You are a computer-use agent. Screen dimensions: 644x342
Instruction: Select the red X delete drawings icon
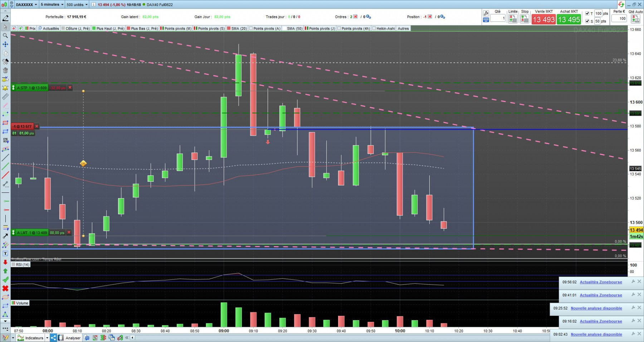pos(5,288)
